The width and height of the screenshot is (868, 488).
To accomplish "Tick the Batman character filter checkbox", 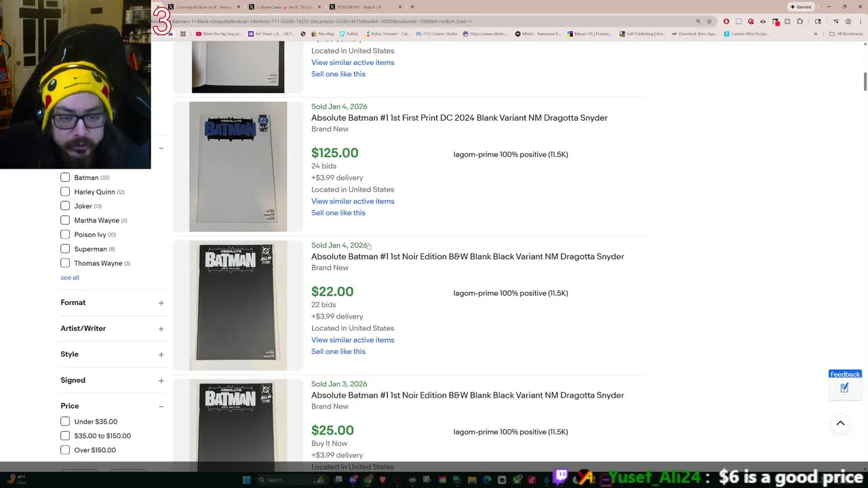I will 65,178.
